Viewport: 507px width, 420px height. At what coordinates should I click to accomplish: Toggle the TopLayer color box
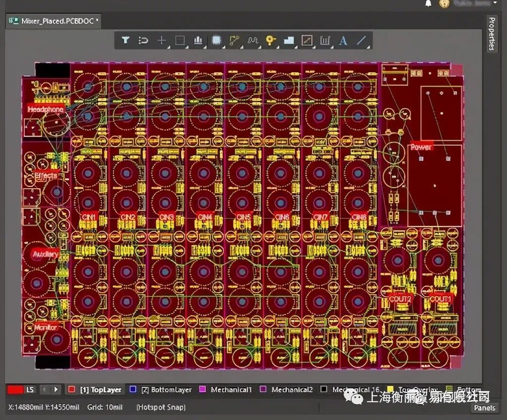72,390
